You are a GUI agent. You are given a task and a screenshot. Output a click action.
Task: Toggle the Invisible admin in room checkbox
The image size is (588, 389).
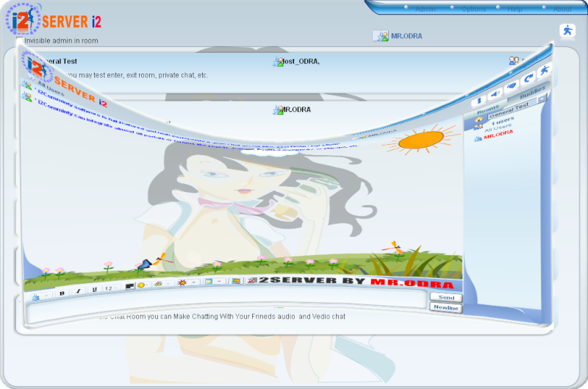click(x=20, y=41)
